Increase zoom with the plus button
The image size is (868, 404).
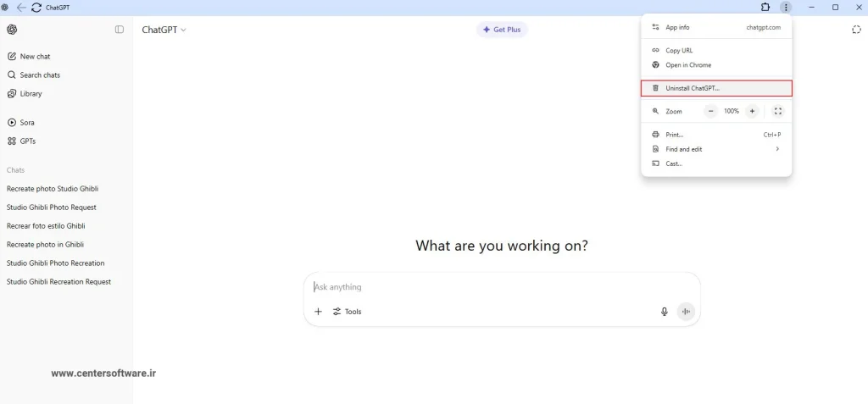pos(752,111)
